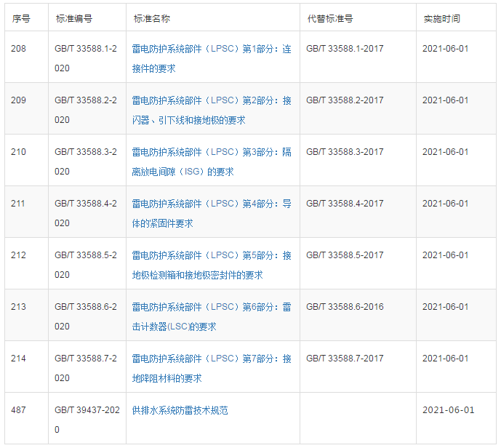Open the 第6部分 雷击计数器(LSC) link

click(211, 308)
